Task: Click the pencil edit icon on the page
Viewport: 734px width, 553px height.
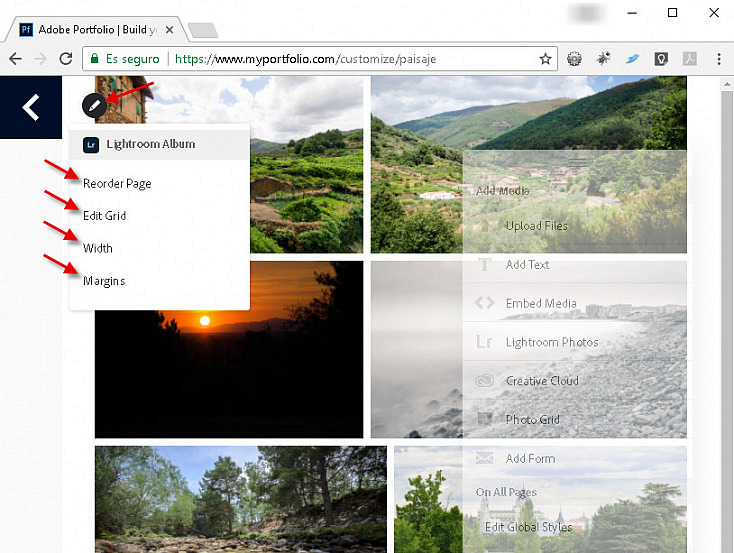Action: (x=95, y=105)
